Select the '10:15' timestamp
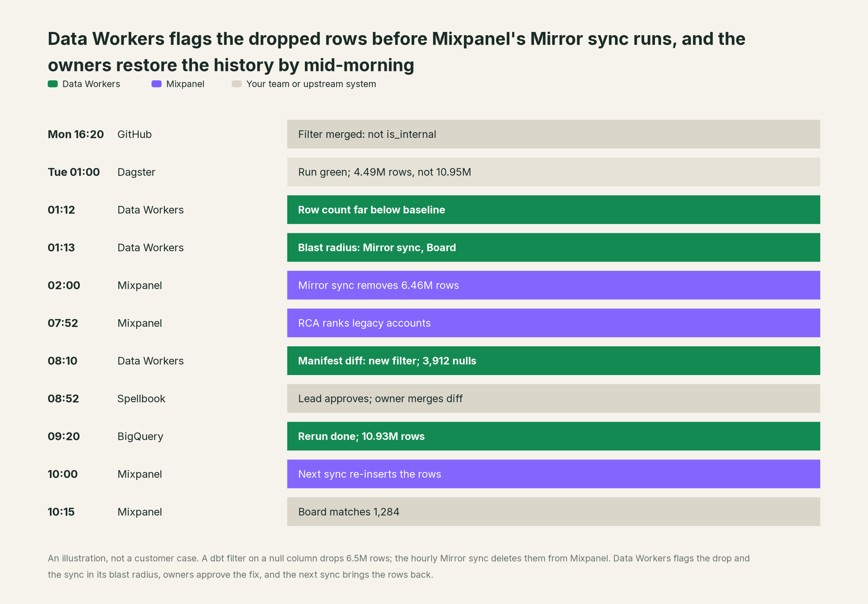868x604 pixels. pos(61,512)
